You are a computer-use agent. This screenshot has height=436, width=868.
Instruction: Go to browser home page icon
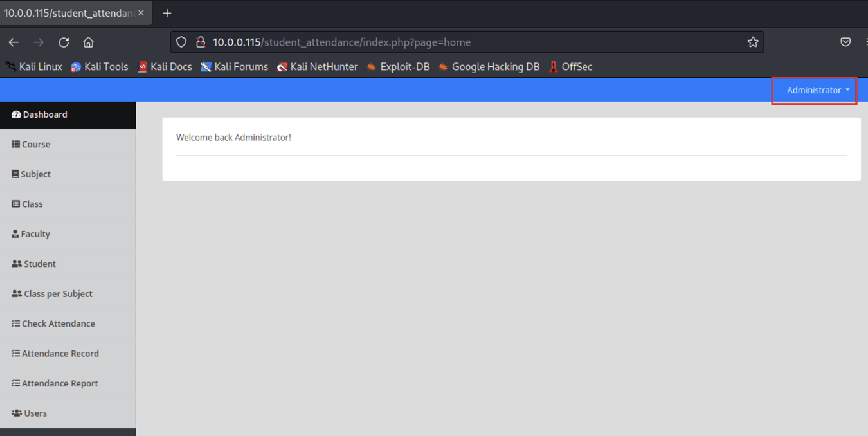tap(88, 42)
